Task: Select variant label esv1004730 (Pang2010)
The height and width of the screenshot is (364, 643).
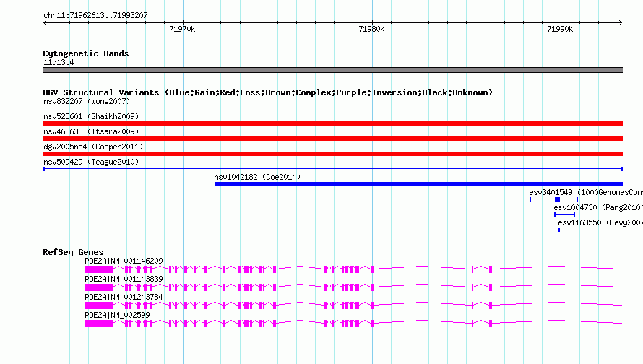Action: [x=598, y=207]
